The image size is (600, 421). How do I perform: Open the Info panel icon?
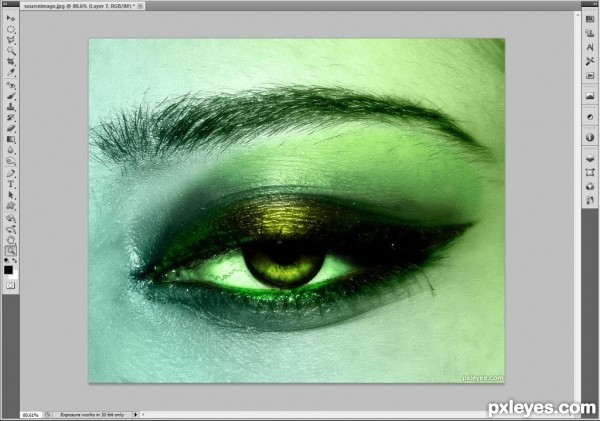(590, 137)
